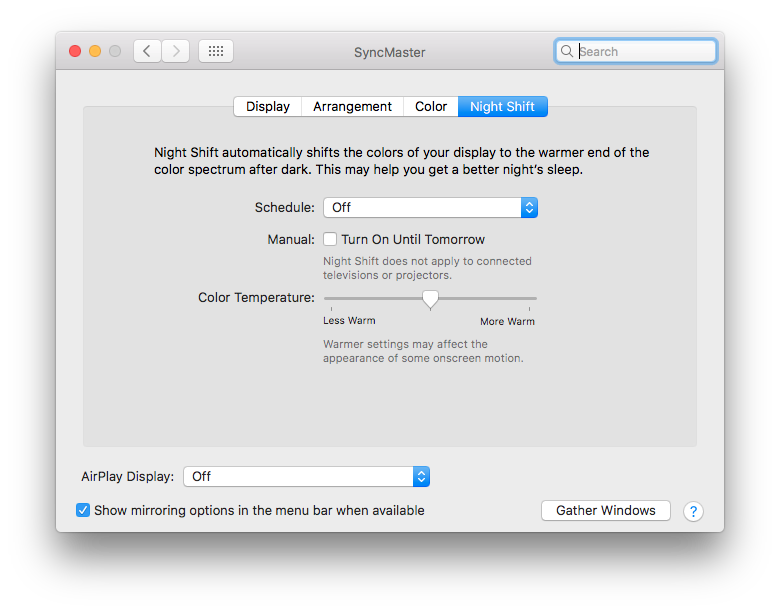The height and width of the screenshot is (612, 780).
Task: Click the 'More Warm' label
Action: coord(507,321)
